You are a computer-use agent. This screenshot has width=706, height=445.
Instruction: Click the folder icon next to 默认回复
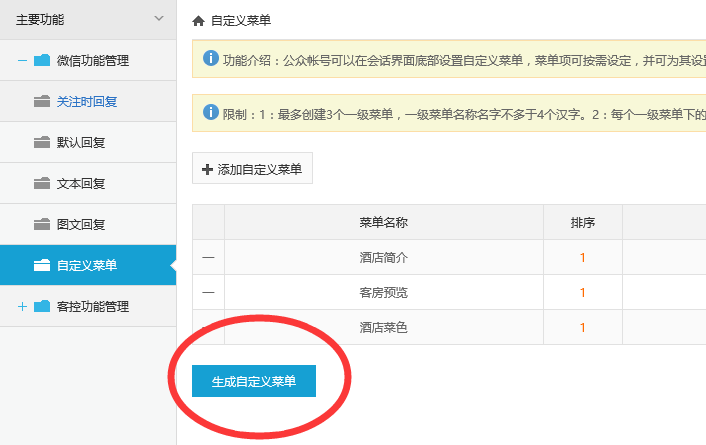pyautogui.click(x=42, y=142)
